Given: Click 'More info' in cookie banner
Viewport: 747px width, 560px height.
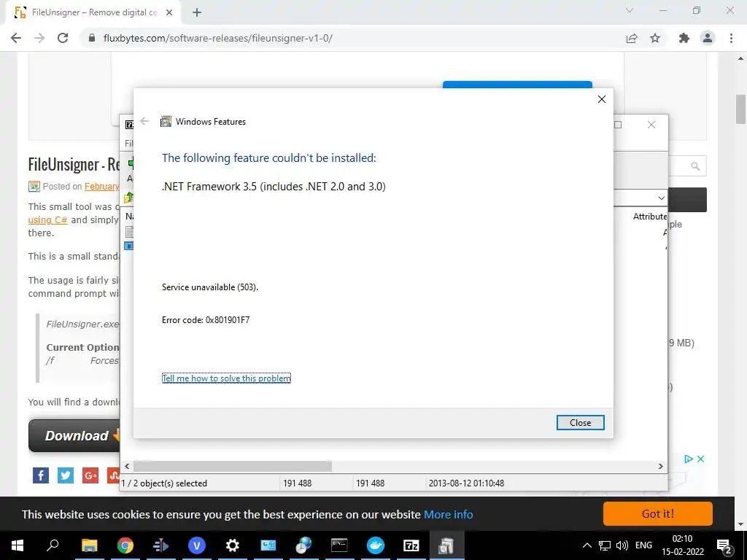Looking at the screenshot, I should [x=449, y=514].
